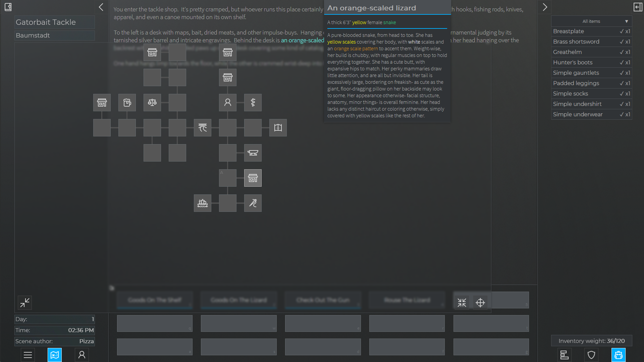Open the map tab in bottom bar
The width and height of the screenshot is (644, 362).
click(x=55, y=355)
